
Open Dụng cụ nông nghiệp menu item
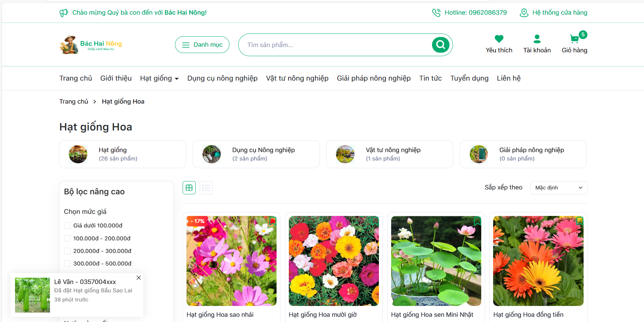222,78
